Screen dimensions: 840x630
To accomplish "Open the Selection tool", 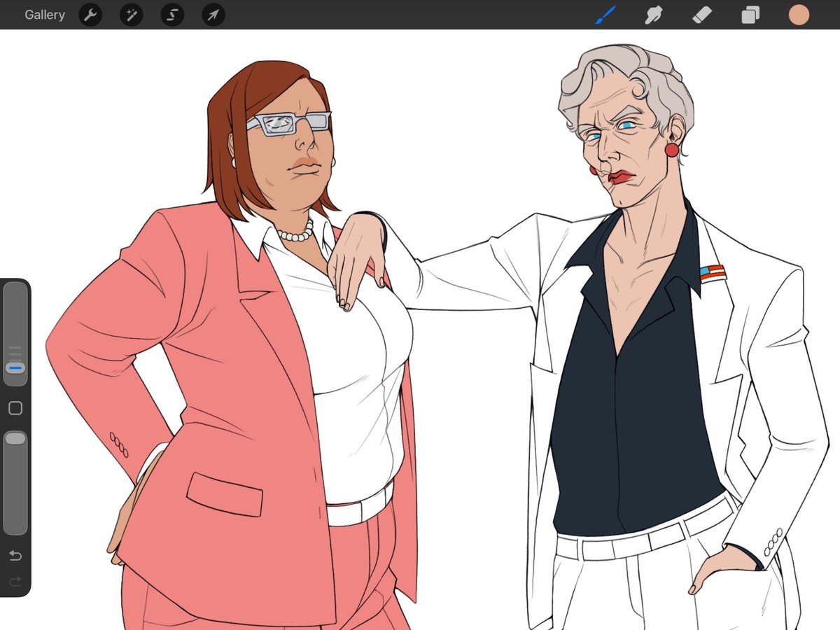I will [172, 15].
